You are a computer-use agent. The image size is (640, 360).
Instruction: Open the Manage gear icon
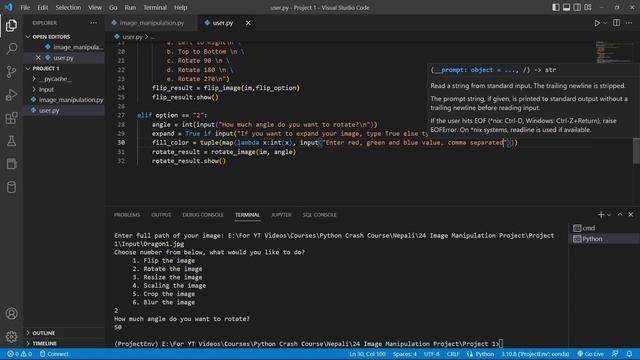pyautogui.click(x=11, y=336)
